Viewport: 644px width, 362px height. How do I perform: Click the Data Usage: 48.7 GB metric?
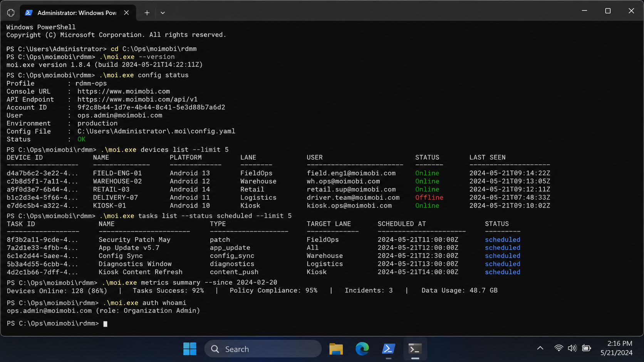pyautogui.click(x=460, y=291)
